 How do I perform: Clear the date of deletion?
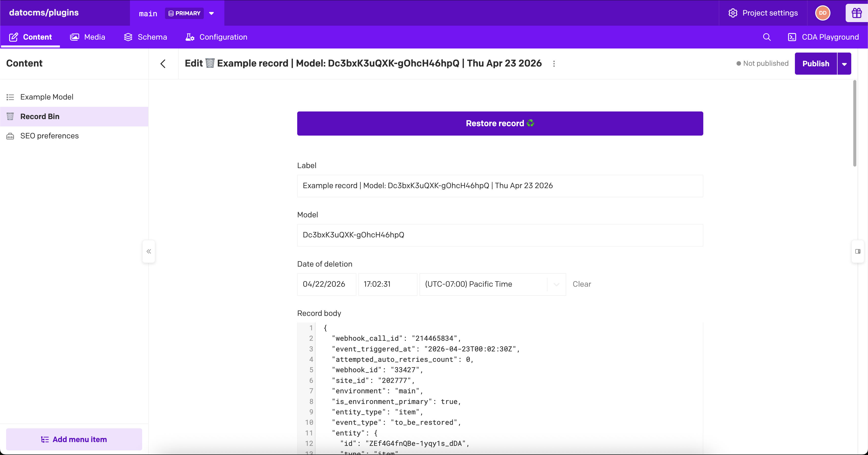(582, 284)
